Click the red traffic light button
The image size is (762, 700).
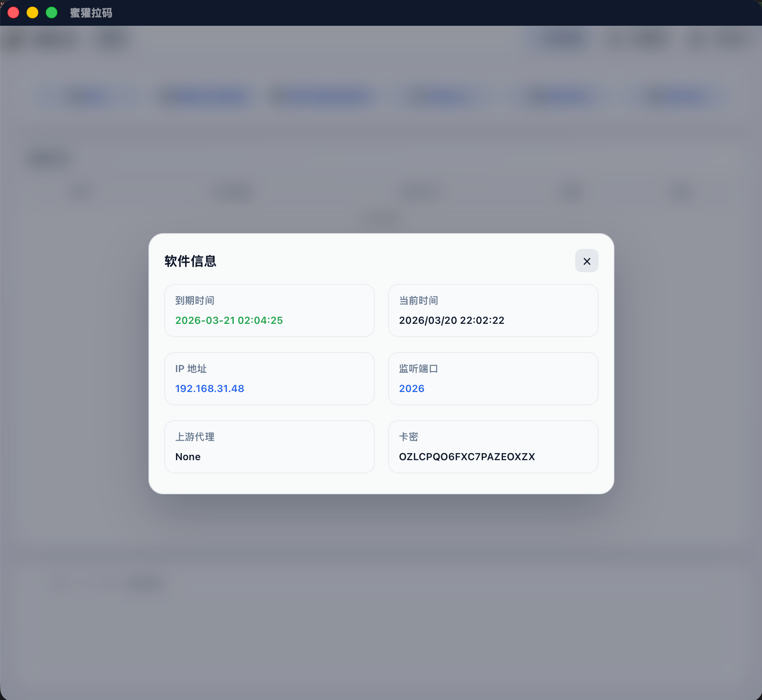pyautogui.click(x=13, y=12)
